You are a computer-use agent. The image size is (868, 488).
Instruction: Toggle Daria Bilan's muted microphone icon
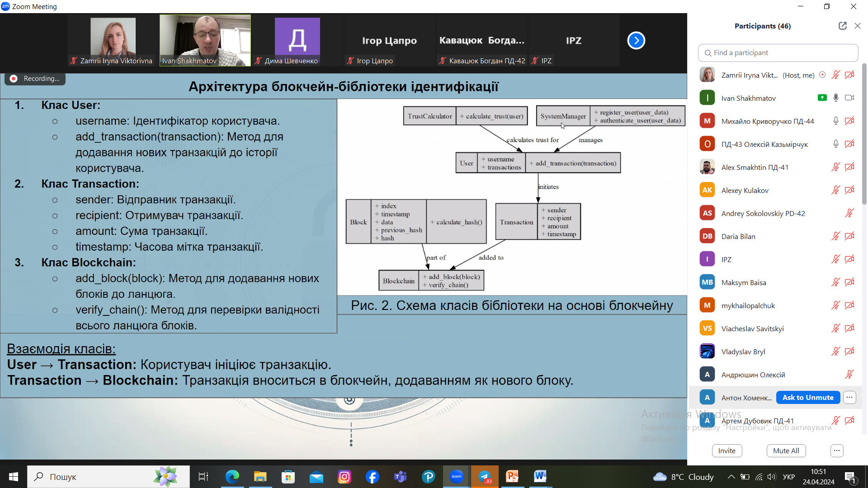[835, 236]
